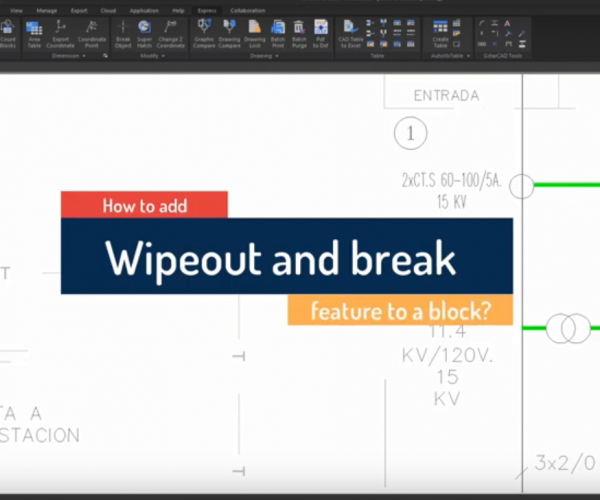This screenshot has height=500, width=600.
Task: Launch the Batch Print tool
Action: point(278,34)
